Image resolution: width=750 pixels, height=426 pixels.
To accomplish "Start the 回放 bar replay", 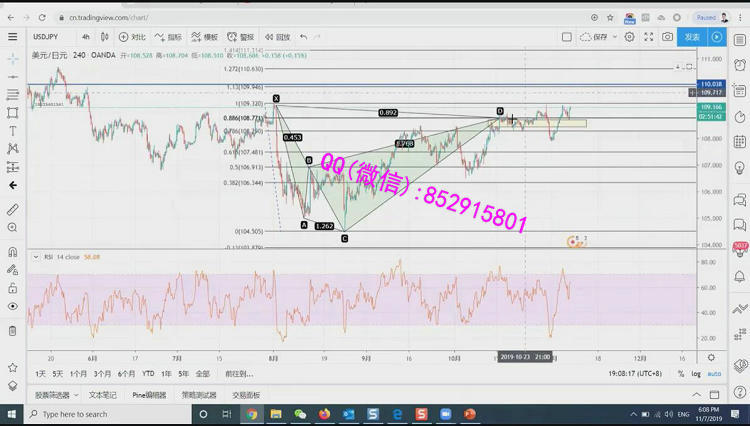I will click(277, 37).
